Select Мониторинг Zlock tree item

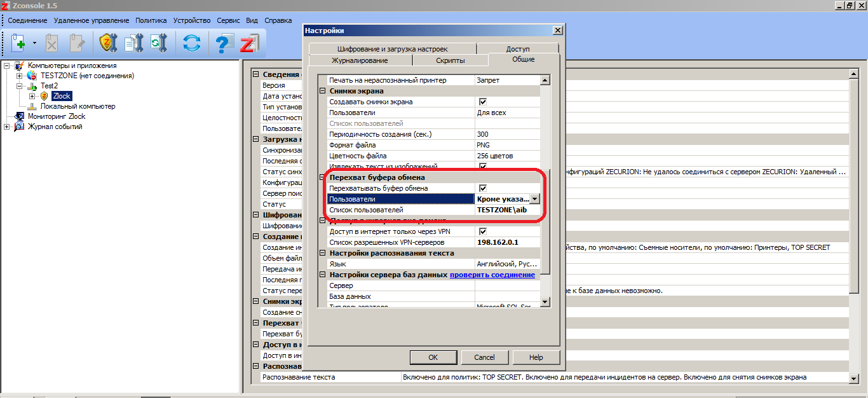[x=57, y=116]
